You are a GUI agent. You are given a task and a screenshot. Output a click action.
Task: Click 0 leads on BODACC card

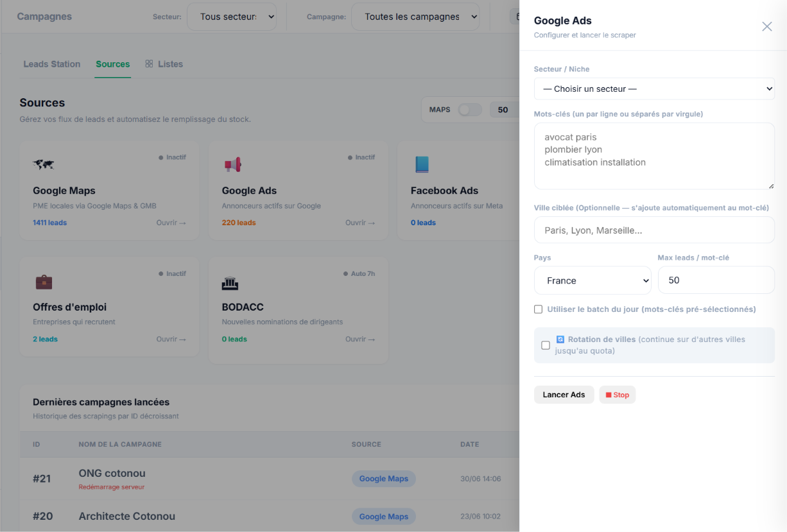click(x=234, y=339)
